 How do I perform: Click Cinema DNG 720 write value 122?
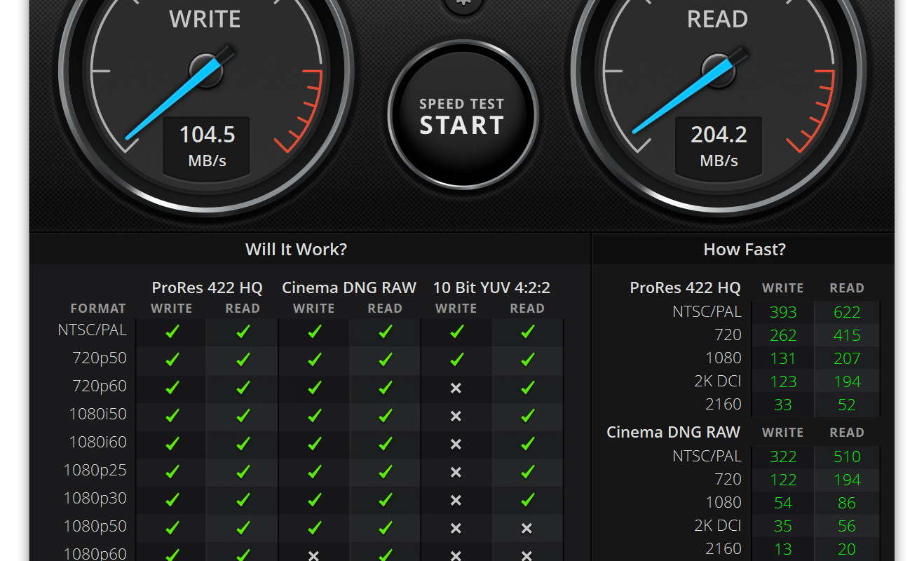(x=783, y=480)
